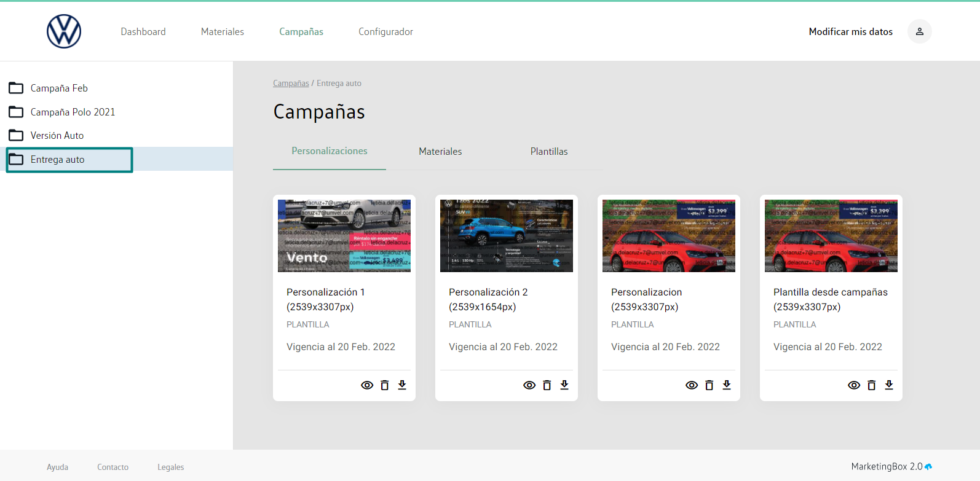Switch to the Plantillas tab
Image resolution: width=980 pixels, height=481 pixels.
point(549,151)
